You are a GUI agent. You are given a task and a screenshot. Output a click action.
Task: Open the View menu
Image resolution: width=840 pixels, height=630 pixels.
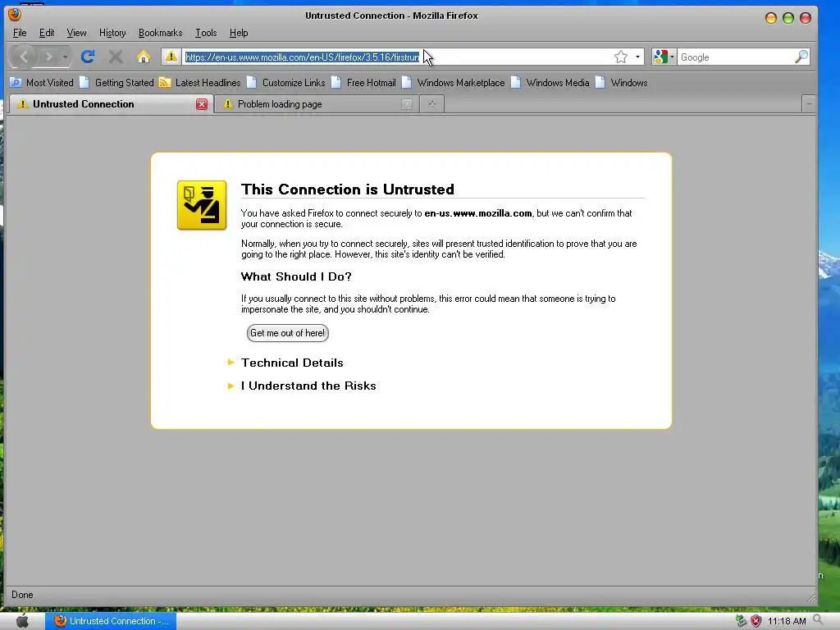(x=76, y=33)
